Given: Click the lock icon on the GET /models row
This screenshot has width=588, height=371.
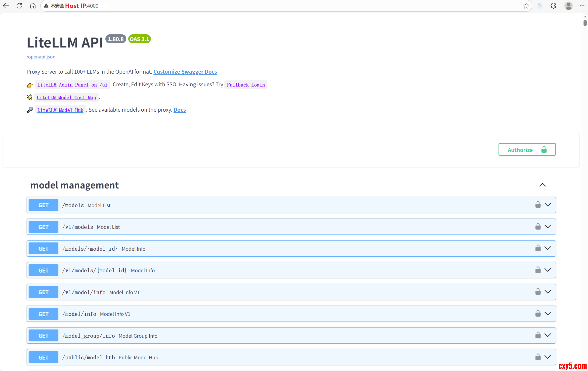Looking at the screenshot, I should pos(538,205).
